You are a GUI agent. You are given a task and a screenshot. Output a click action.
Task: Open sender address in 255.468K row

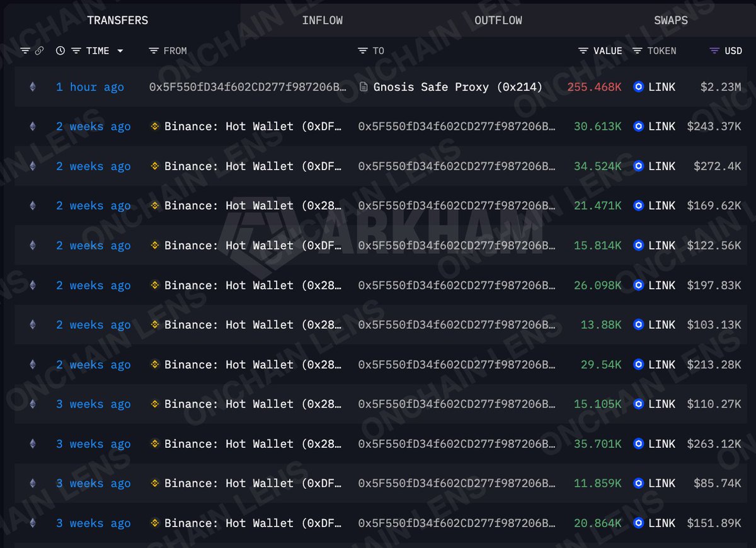point(248,87)
